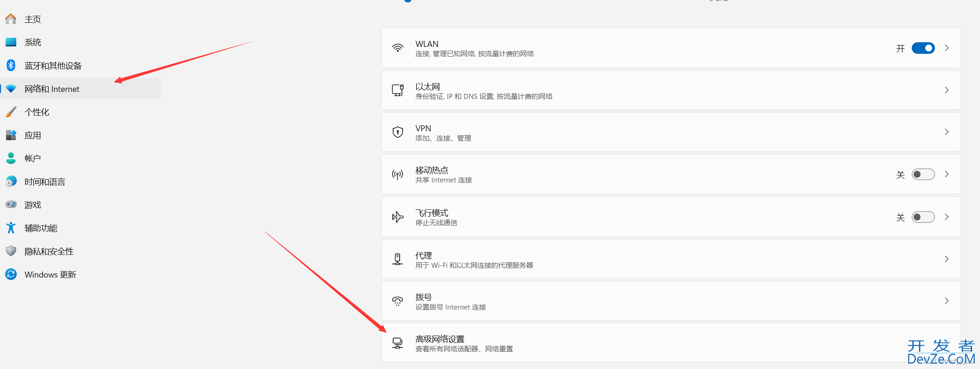Click the dial-up (拨号) phone icon
Screen dimensions: 980x369
[397, 301]
